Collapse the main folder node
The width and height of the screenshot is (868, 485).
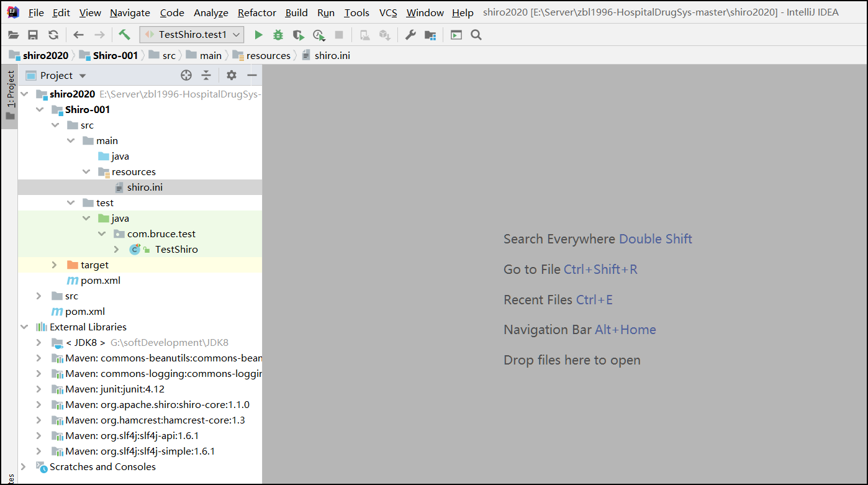(71, 140)
